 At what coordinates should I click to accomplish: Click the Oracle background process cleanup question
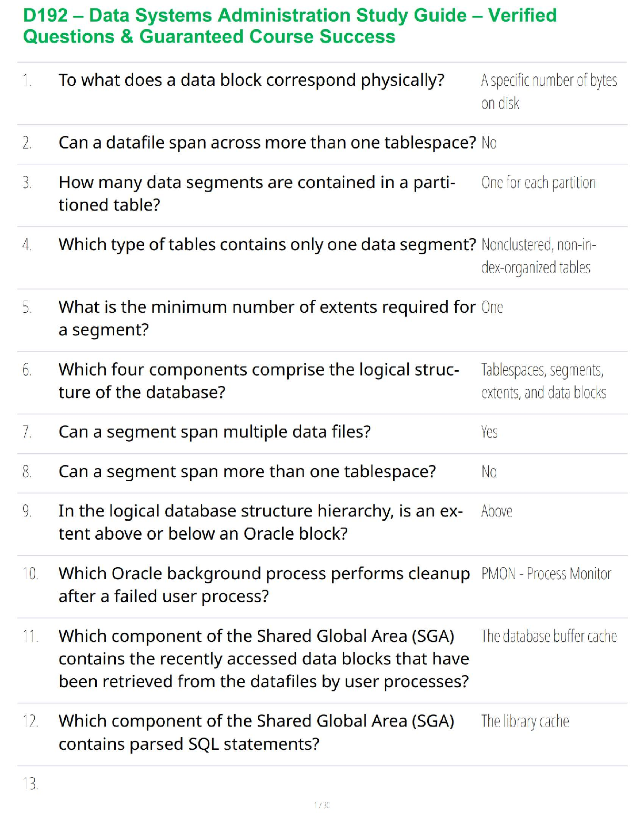tap(264, 584)
